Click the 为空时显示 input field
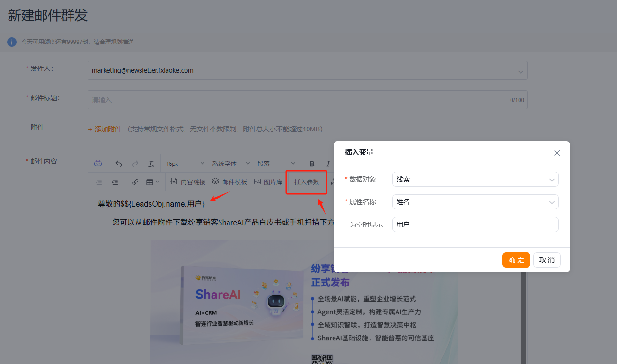617x364 pixels. pyautogui.click(x=475, y=225)
